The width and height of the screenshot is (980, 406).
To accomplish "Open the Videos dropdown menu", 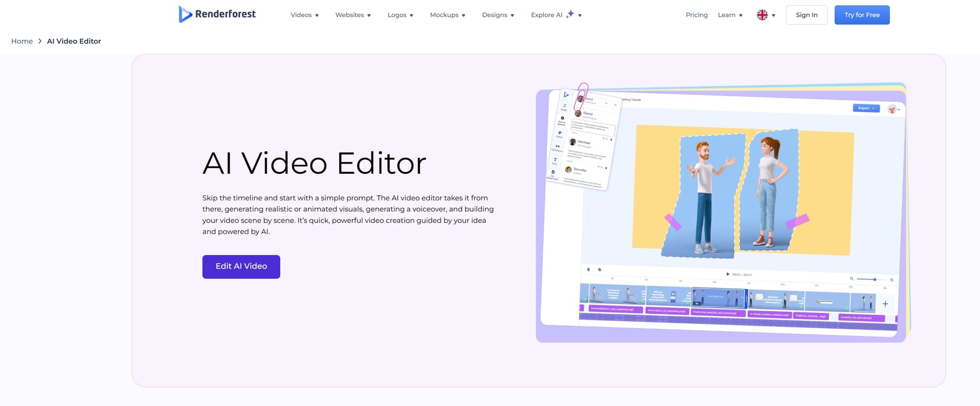I will pyautogui.click(x=304, y=15).
